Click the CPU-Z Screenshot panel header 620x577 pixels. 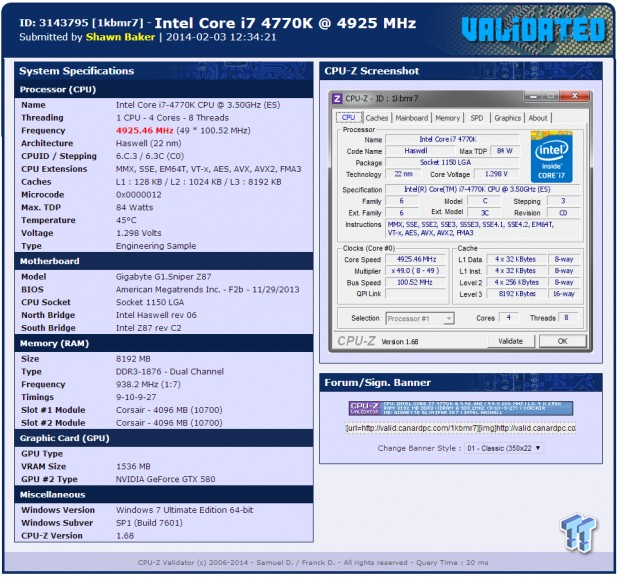[461, 71]
